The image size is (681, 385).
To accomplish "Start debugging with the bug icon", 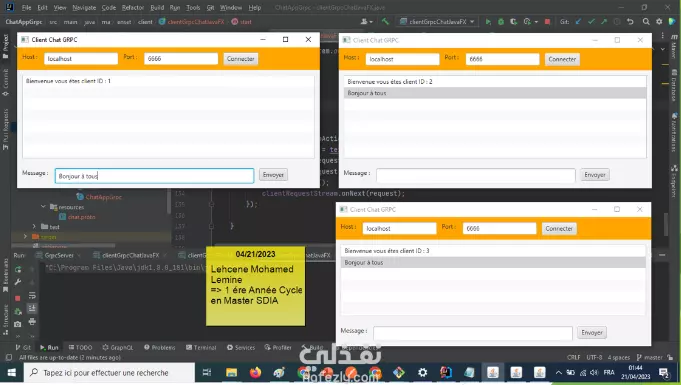I will (x=501, y=22).
